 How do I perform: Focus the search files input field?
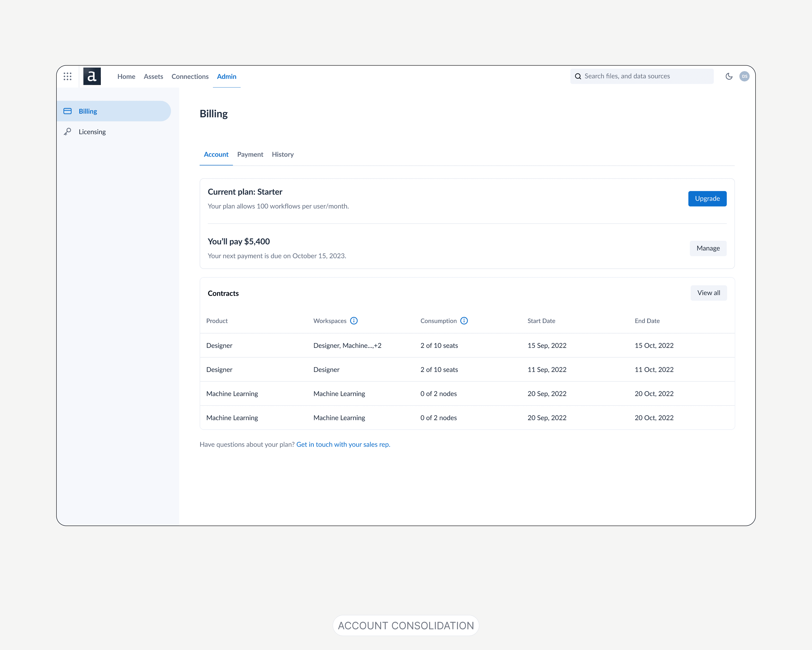coord(646,77)
